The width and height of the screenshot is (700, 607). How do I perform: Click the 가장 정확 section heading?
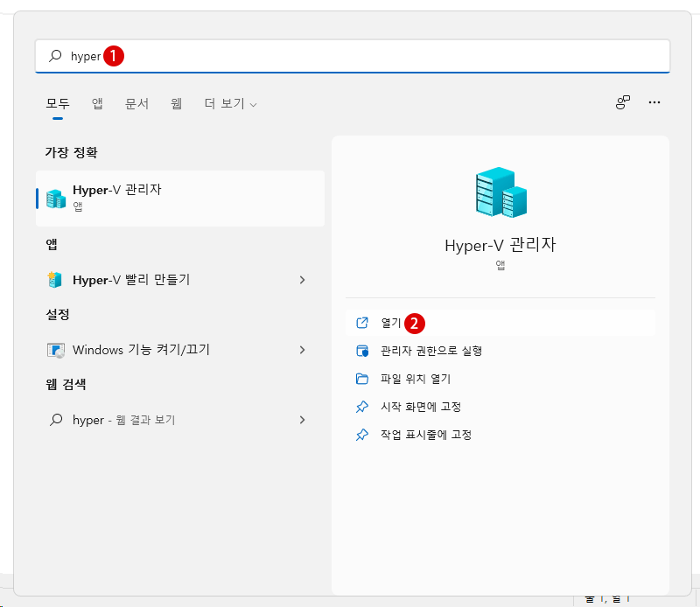pyautogui.click(x=72, y=153)
